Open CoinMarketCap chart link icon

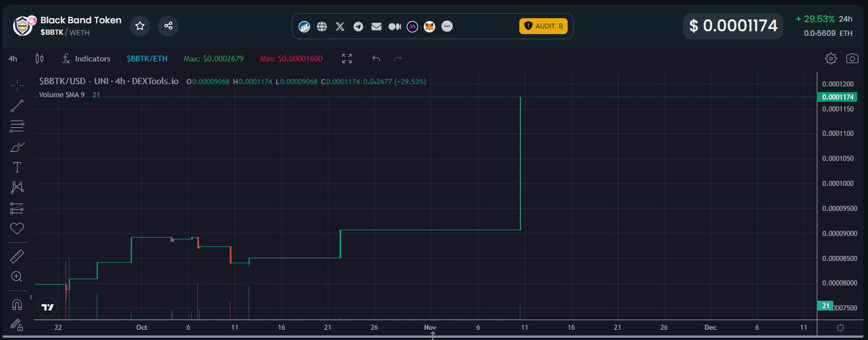(x=305, y=27)
